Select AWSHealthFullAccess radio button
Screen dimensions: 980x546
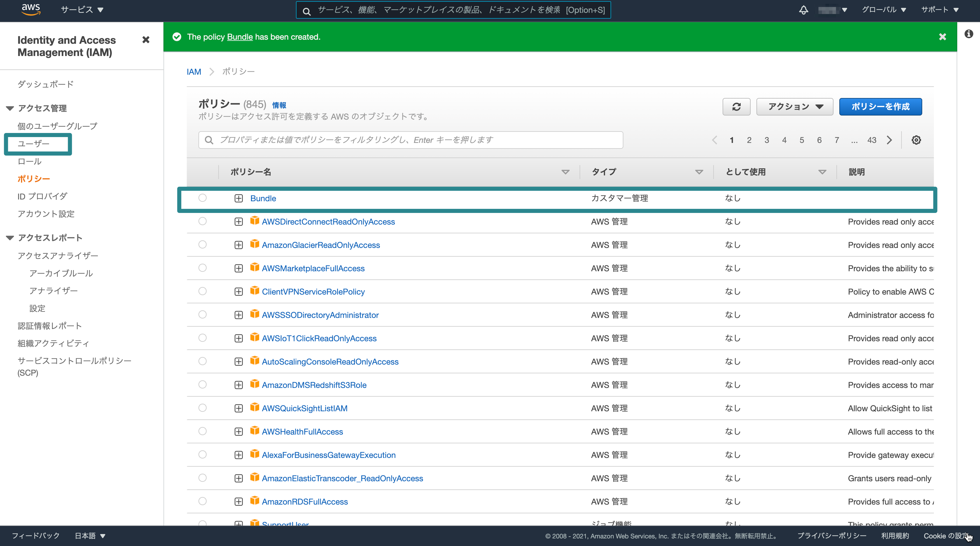[203, 431]
